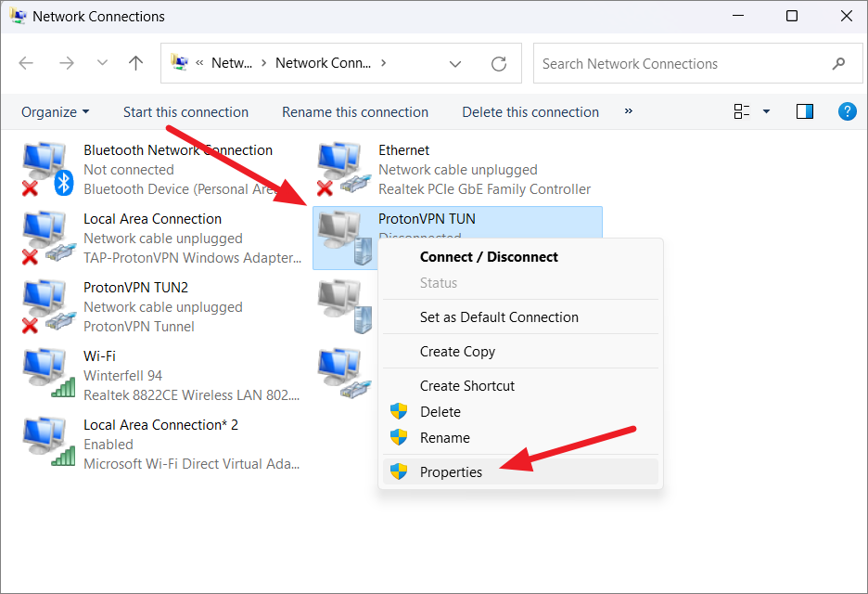868x594 pixels.
Task: Select the ProtonVPN TUN connection name text
Action: [x=427, y=219]
